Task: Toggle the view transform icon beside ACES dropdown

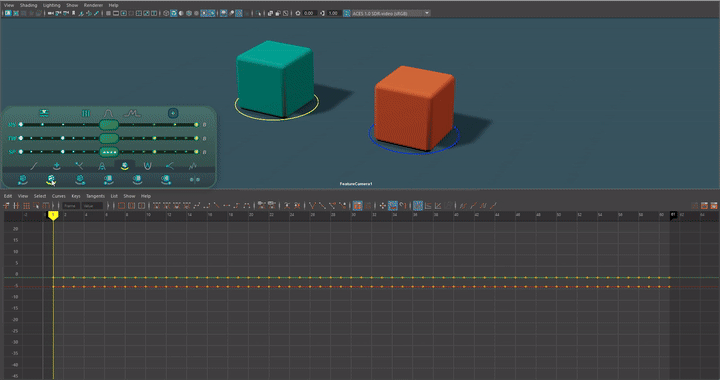Action: (x=347, y=13)
